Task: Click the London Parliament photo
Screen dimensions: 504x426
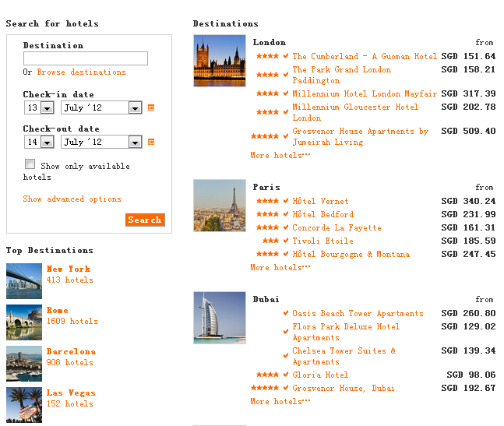Action: coord(220,61)
